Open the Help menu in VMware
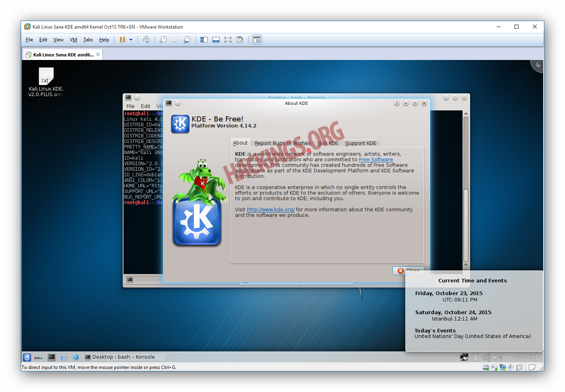Screen dimensions: 565x392 (x=104, y=40)
